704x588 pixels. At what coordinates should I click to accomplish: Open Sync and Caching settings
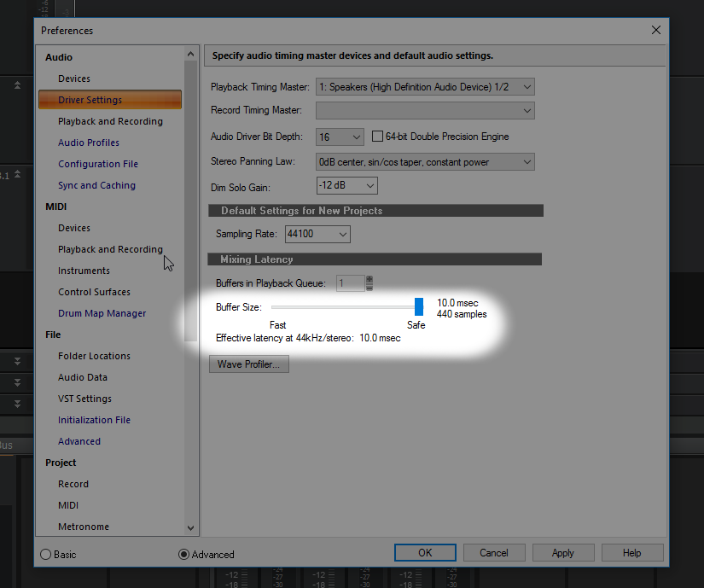(96, 185)
